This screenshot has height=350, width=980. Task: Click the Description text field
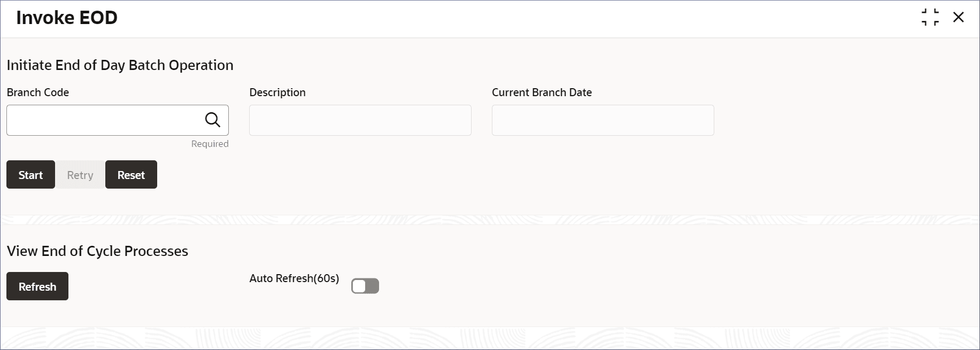click(x=360, y=120)
